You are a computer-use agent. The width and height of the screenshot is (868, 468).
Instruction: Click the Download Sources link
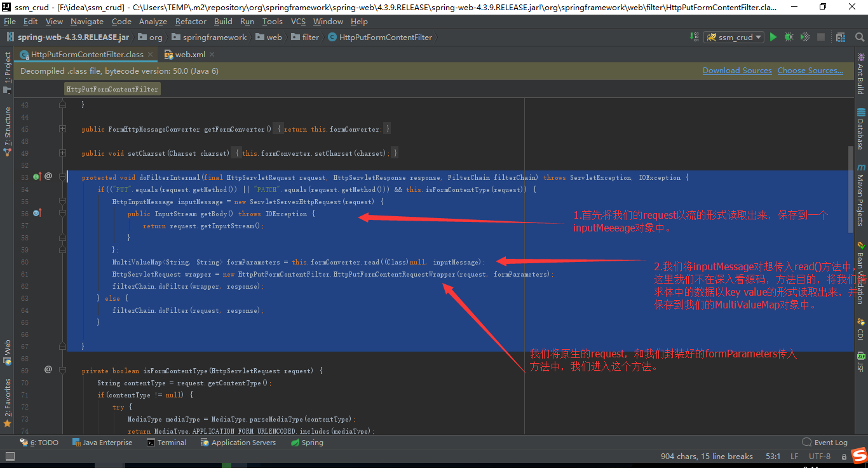[737, 70]
